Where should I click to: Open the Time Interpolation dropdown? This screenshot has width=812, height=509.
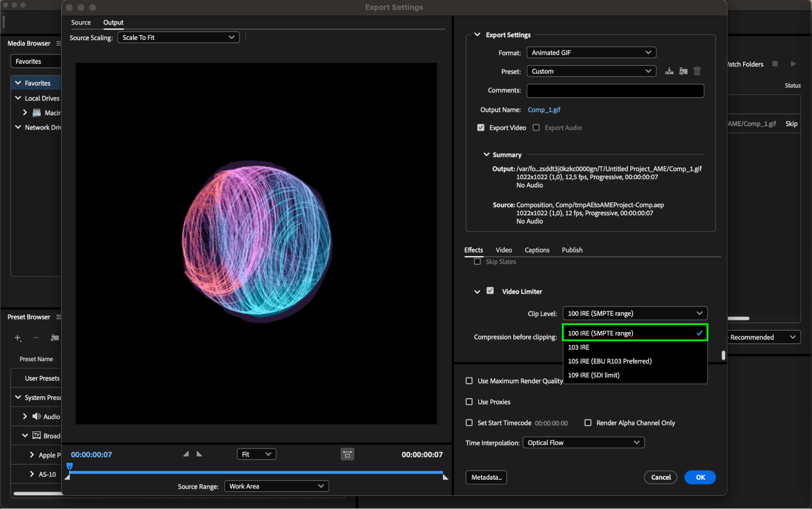(583, 442)
